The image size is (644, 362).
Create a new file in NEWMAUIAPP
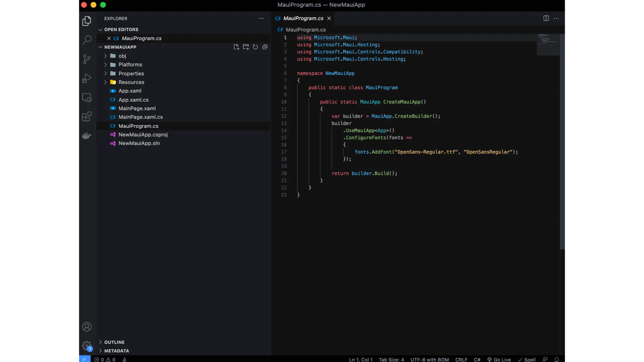tap(236, 47)
